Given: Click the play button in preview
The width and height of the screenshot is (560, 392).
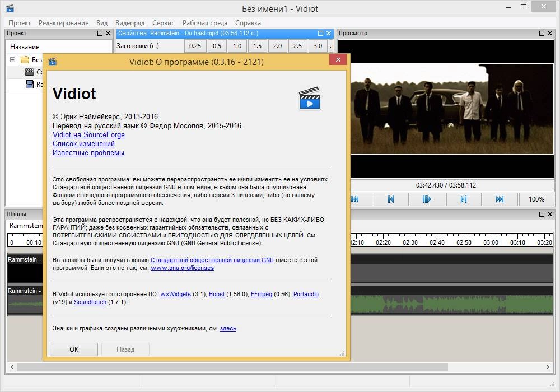Looking at the screenshot, I should (x=427, y=199).
